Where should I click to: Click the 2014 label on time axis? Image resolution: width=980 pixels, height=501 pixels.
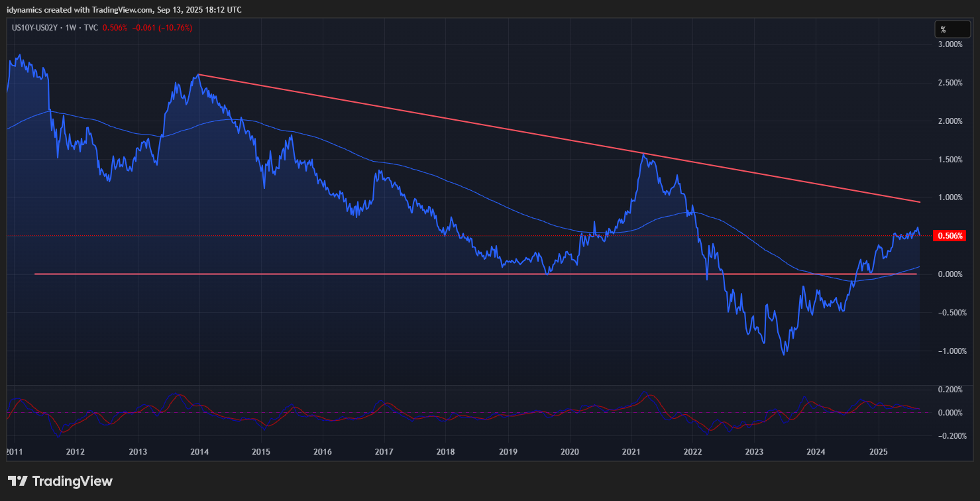(199, 452)
